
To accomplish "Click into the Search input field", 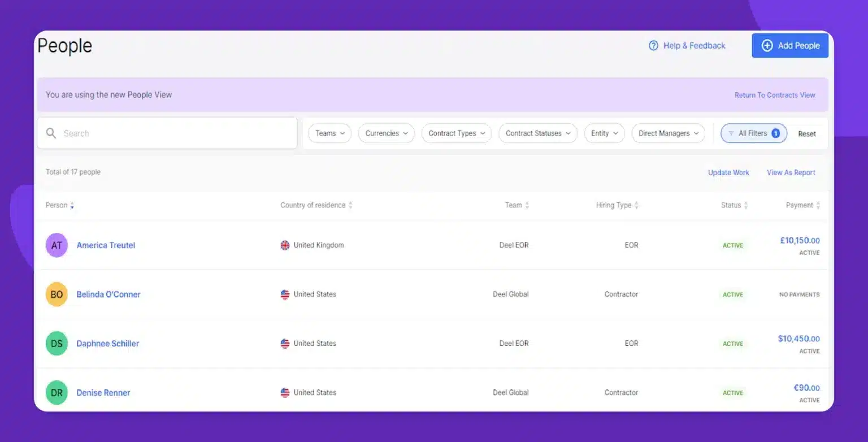I will click(167, 133).
